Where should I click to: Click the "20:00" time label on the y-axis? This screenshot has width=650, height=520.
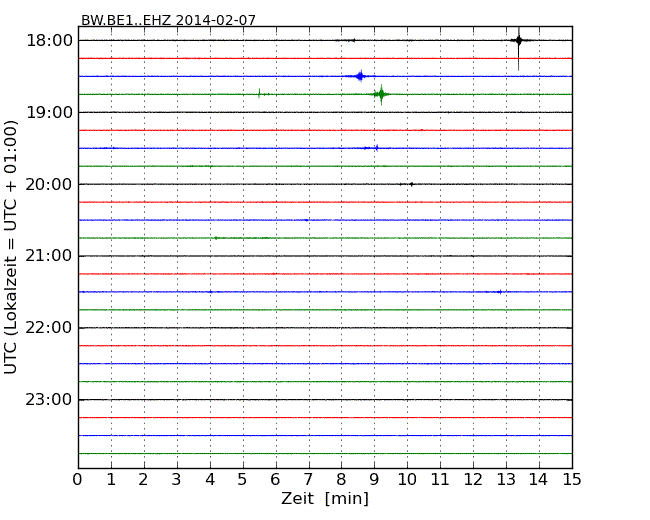pos(49,184)
